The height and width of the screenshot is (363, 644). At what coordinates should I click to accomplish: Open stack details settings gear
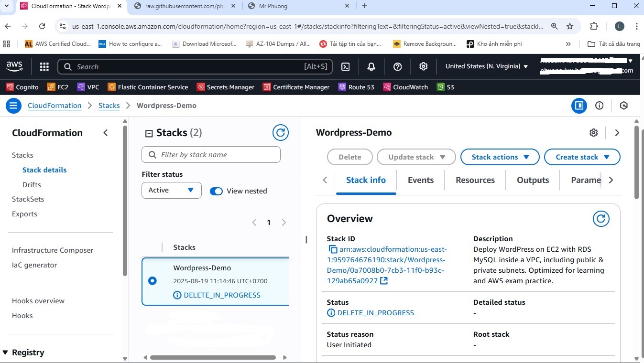click(x=593, y=133)
